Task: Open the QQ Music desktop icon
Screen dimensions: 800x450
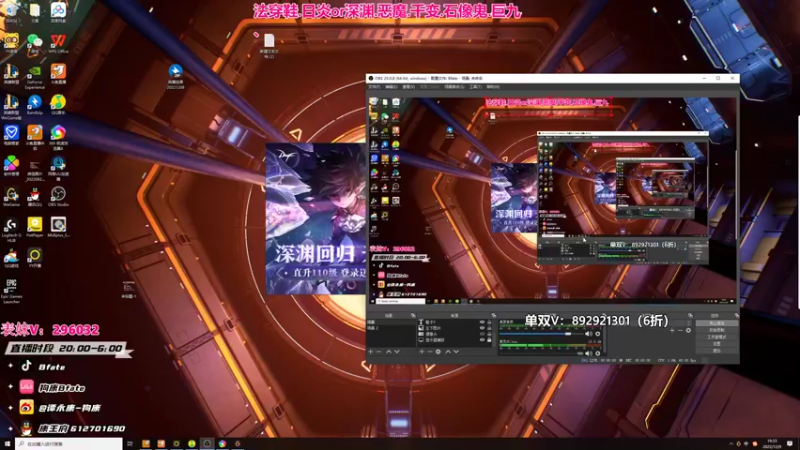Action: click(x=58, y=105)
